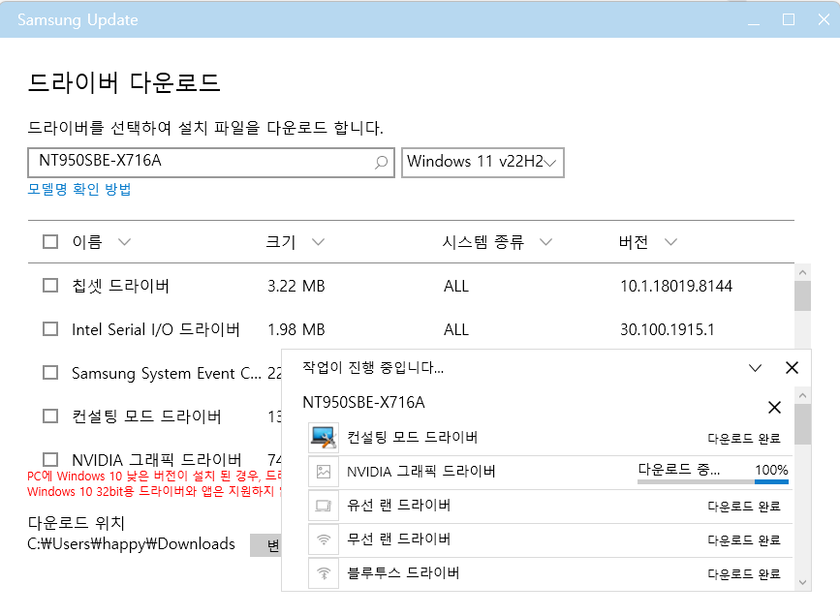Viewport: 840px width, 616px height.
Task: Click progress panel scrollbar up arrow
Action: 802,396
